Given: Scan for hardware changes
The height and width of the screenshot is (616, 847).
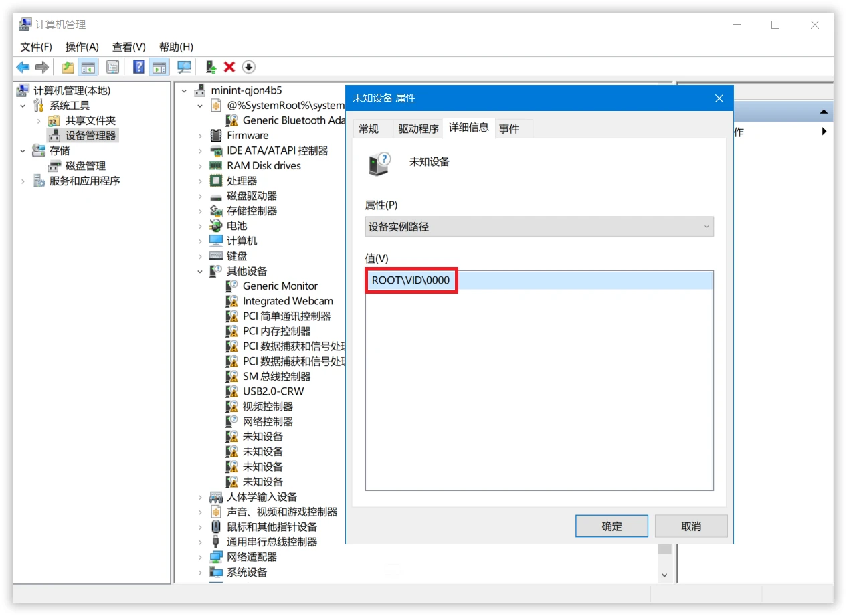Looking at the screenshot, I should (184, 66).
